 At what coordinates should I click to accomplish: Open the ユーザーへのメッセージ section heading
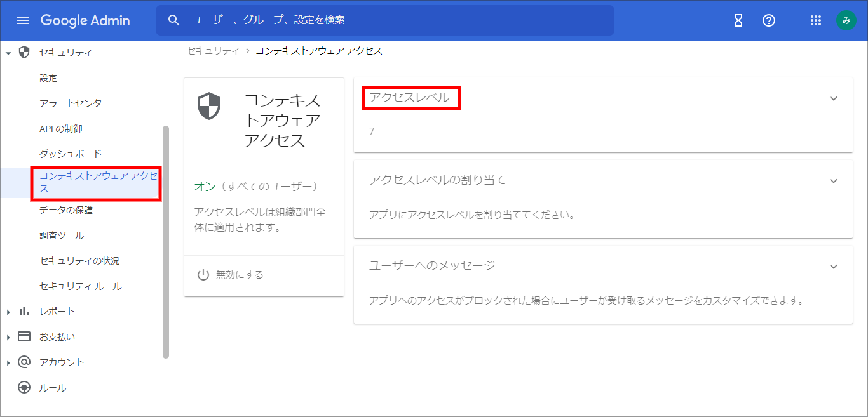click(x=432, y=265)
